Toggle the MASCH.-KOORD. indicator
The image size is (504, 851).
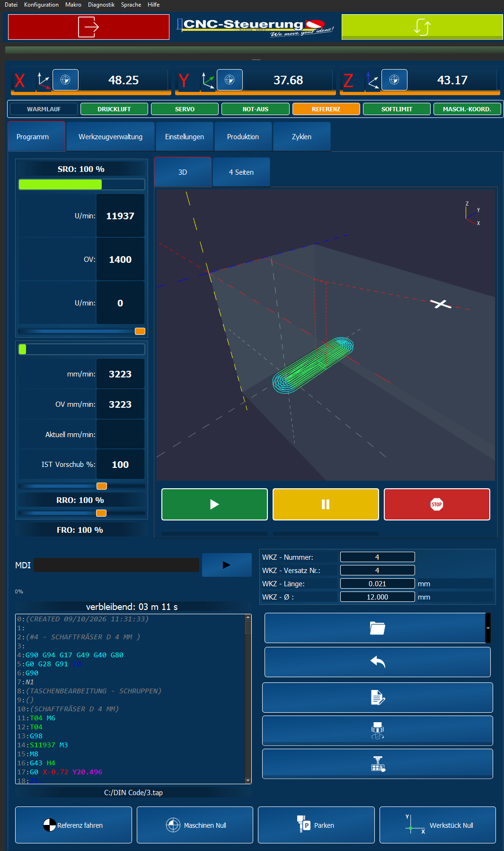[467, 109]
